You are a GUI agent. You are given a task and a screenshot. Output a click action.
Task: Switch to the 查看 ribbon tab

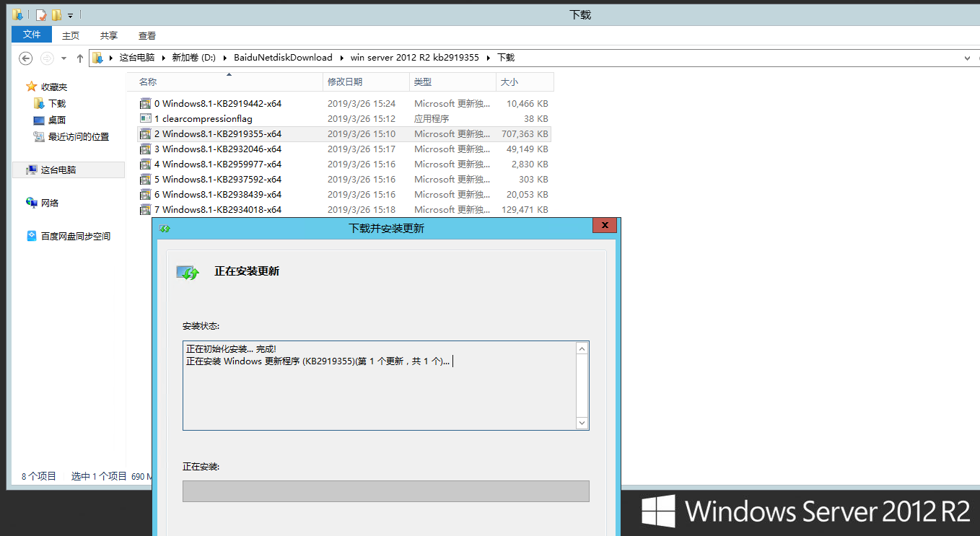tap(147, 35)
